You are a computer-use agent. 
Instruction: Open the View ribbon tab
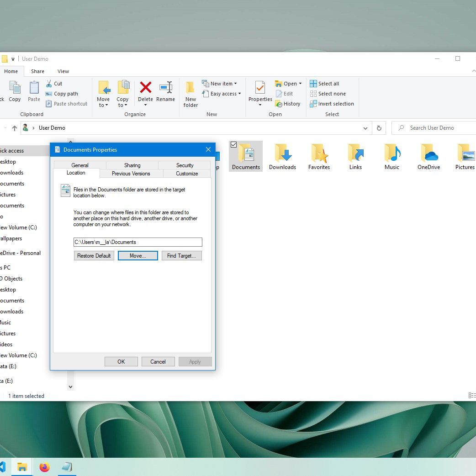click(63, 71)
